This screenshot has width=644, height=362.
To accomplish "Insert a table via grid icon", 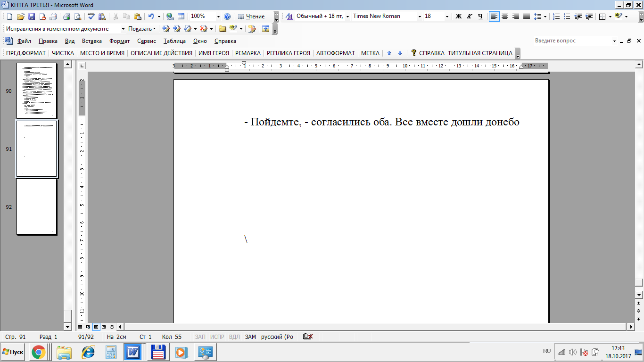I will (x=181, y=16).
